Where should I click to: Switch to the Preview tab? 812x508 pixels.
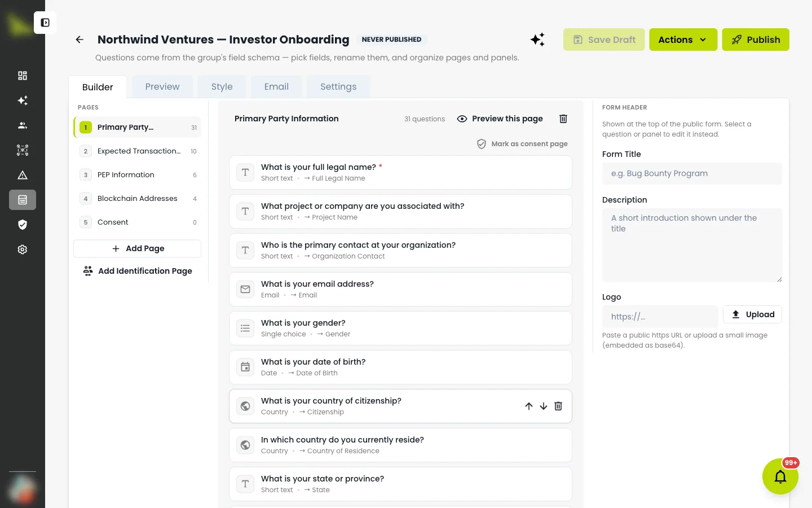162,86
